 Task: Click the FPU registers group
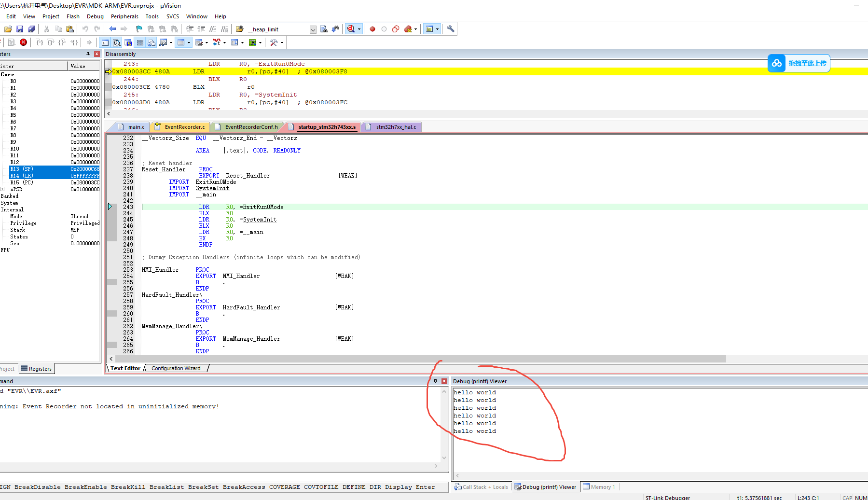coord(5,250)
